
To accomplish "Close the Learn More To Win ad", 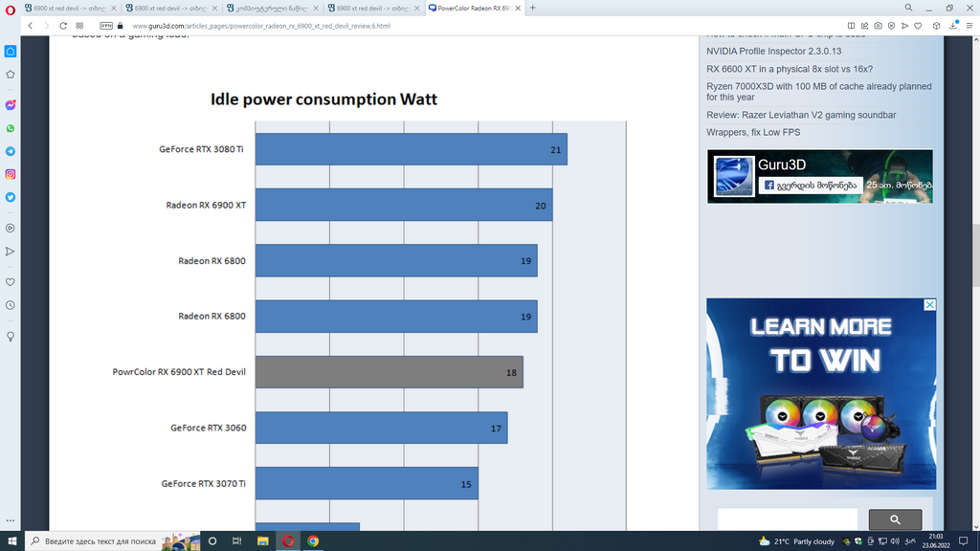I will [x=930, y=304].
